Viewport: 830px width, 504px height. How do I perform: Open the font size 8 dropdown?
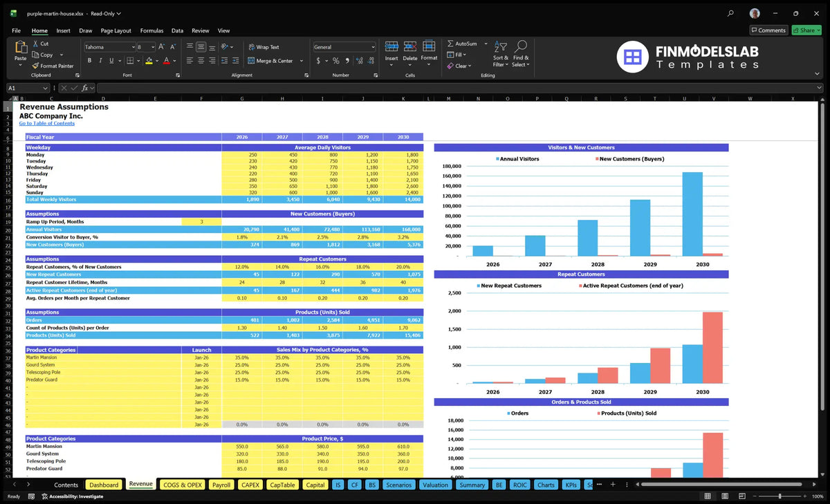click(152, 47)
